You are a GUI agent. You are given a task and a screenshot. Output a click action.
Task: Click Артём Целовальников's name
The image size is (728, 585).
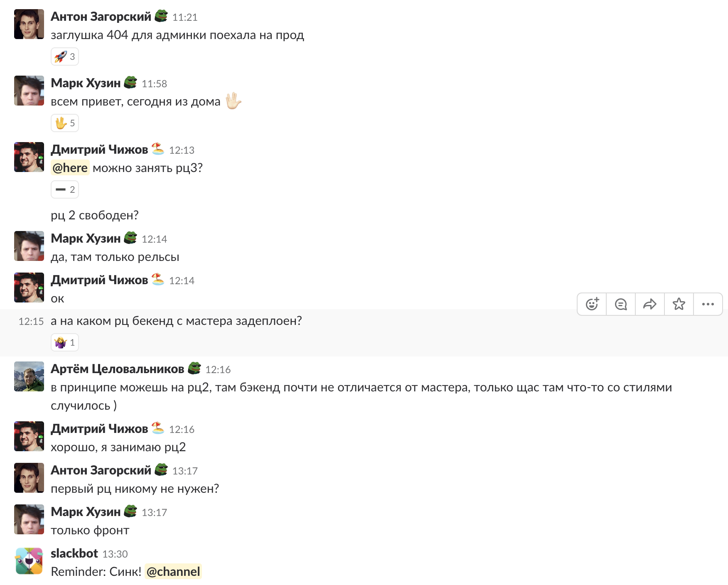coord(117,369)
